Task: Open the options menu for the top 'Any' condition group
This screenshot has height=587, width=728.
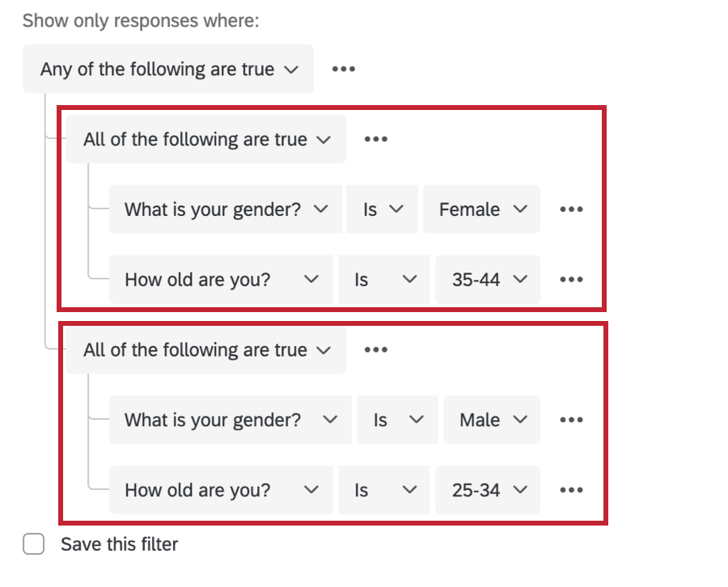Action: (x=343, y=69)
